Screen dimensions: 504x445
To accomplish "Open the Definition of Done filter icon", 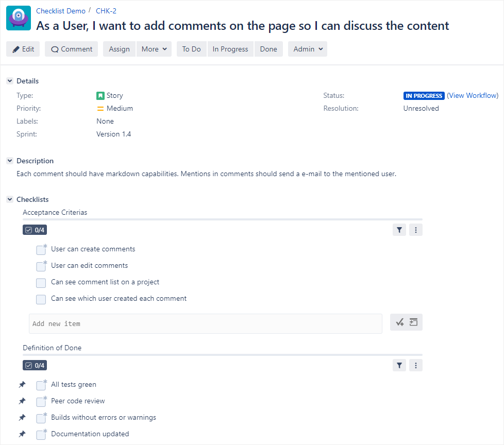I will (x=399, y=365).
